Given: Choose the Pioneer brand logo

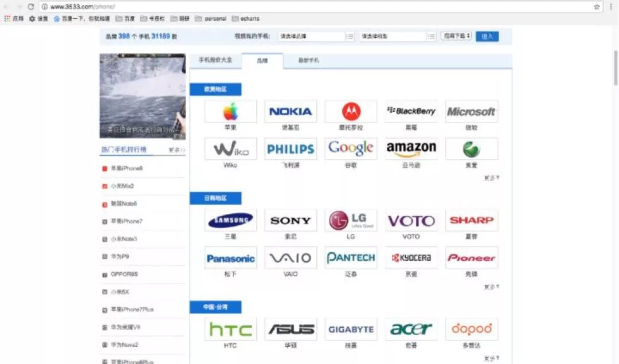Looking at the screenshot, I should 471,258.
